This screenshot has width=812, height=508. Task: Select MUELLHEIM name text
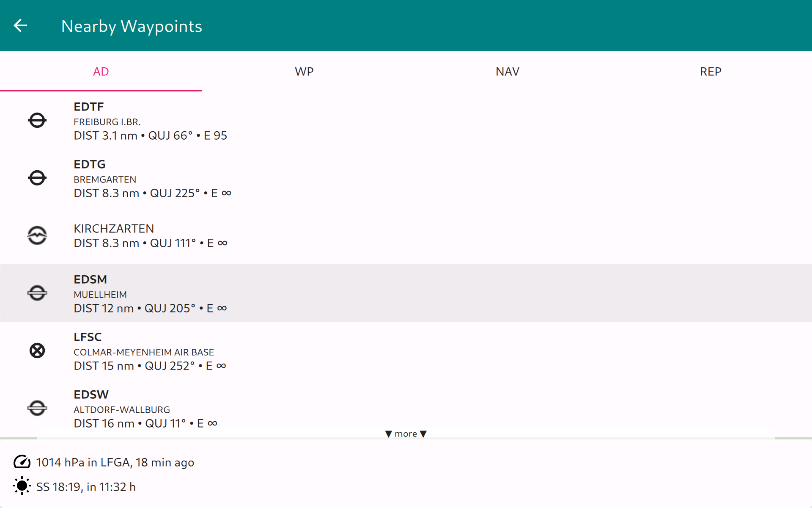(100, 295)
